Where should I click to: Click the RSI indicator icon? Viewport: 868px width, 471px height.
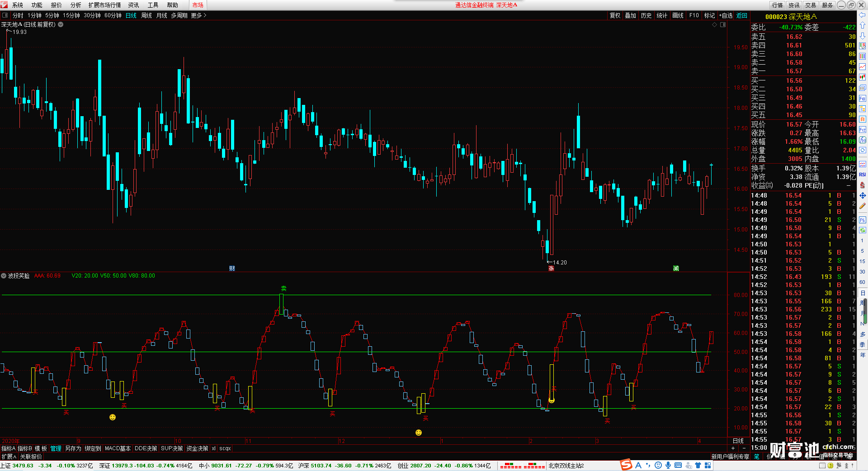click(863, 174)
